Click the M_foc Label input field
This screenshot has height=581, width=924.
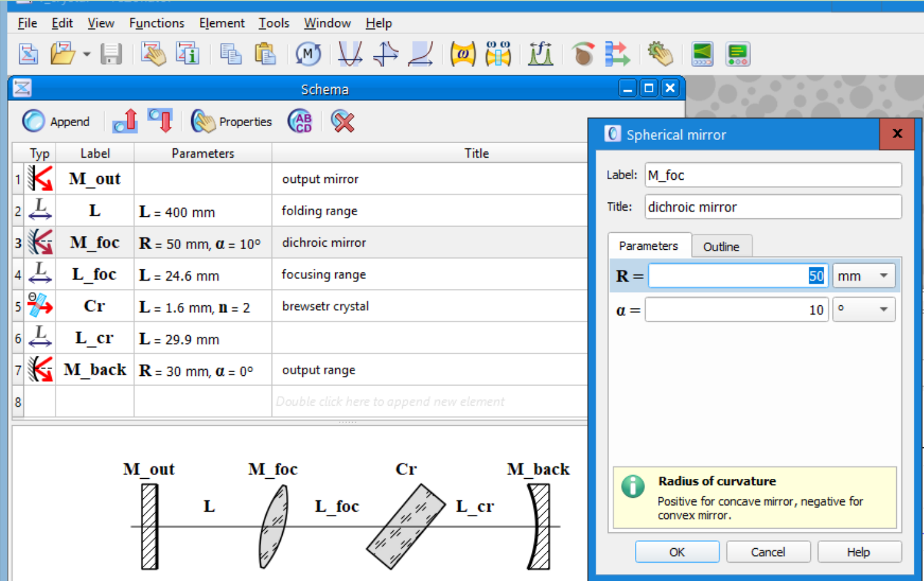tap(773, 175)
